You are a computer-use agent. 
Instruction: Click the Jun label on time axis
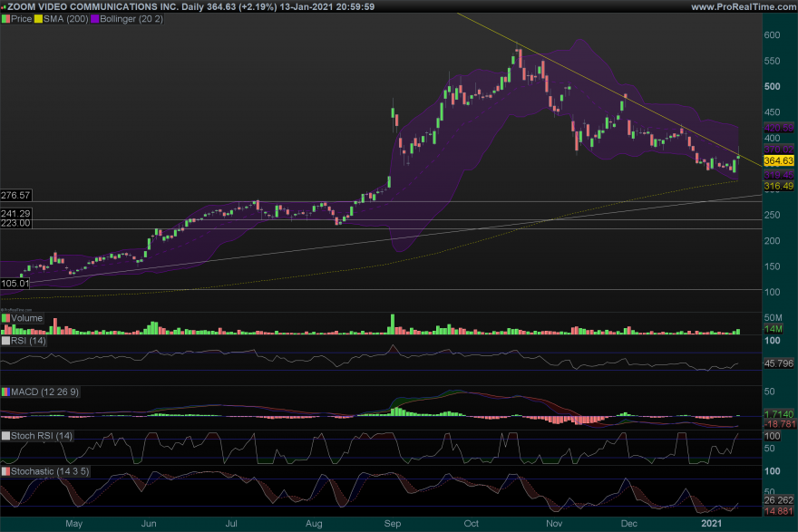tap(149, 524)
